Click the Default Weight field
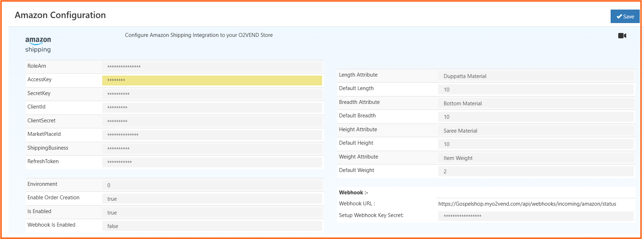644x239 pixels. click(536, 171)
